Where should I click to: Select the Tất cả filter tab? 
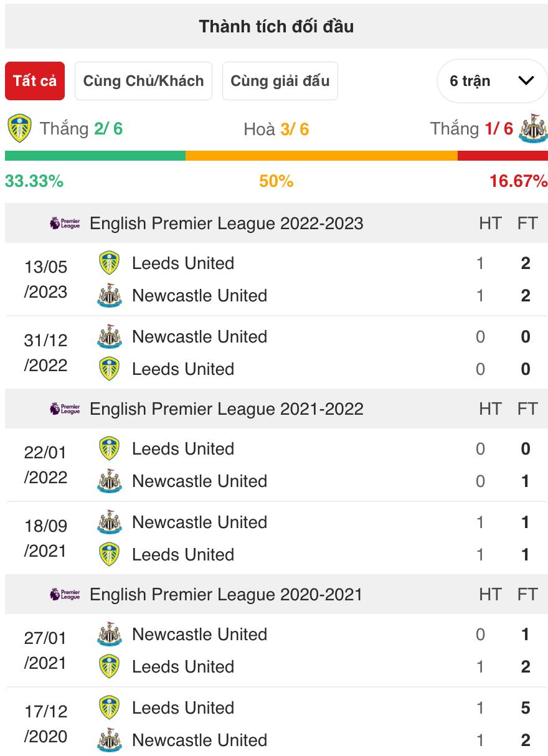tap(35, 81)
